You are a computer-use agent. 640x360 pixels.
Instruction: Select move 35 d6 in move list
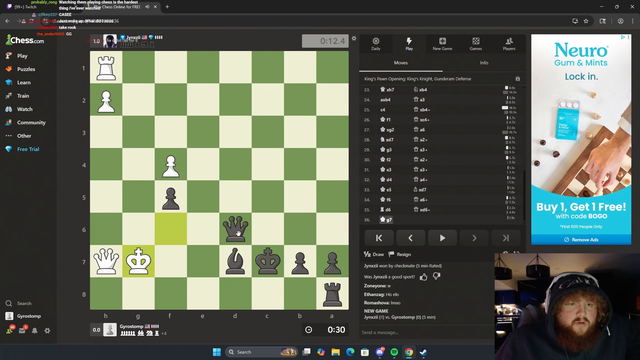point(386,210)
